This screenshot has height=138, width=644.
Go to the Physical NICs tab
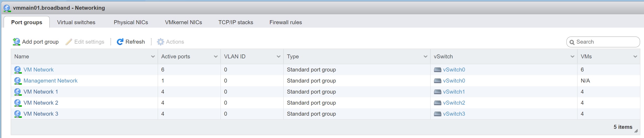point(131,22)
